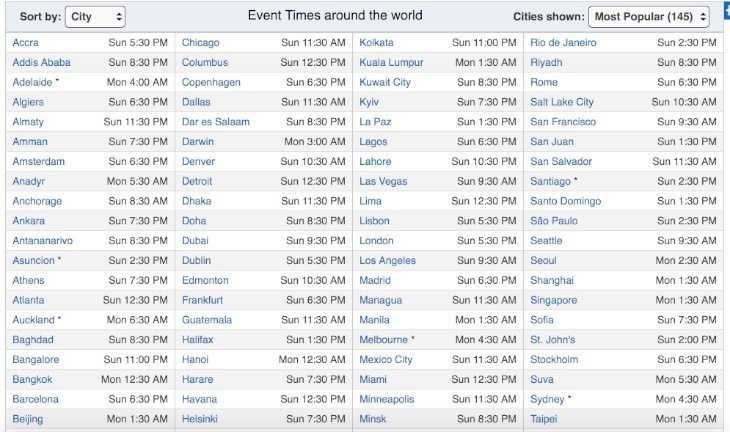Viewport: 730px width, 432px height.
Task: Expand the Cities shown Most Popular dropdown
Action: pyautogui.click(x=649, y=17)
